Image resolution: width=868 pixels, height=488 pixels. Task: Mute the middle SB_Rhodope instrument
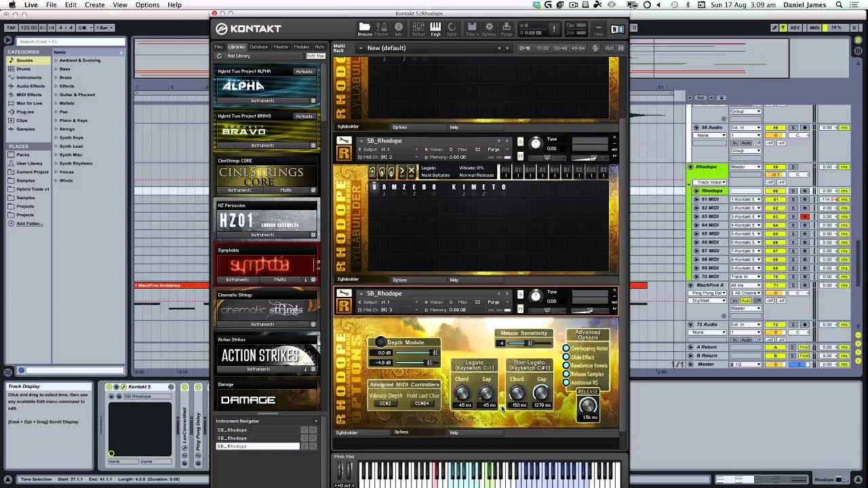tap(520, 157)
